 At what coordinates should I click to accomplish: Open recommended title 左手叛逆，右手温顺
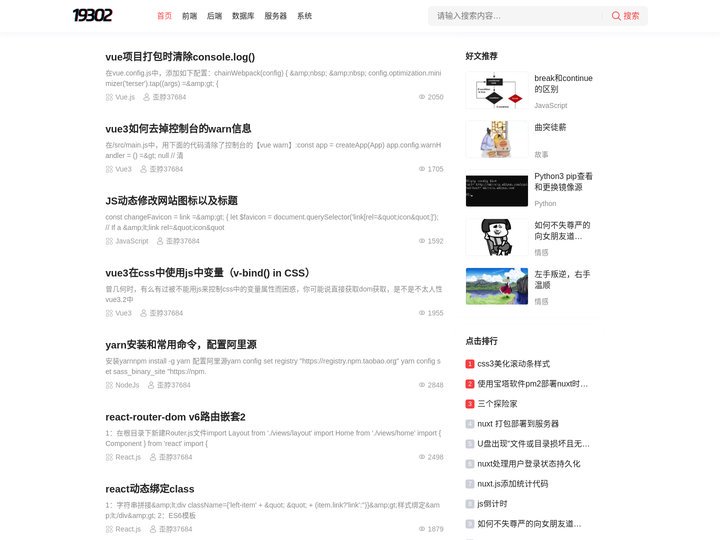point(562,280)
